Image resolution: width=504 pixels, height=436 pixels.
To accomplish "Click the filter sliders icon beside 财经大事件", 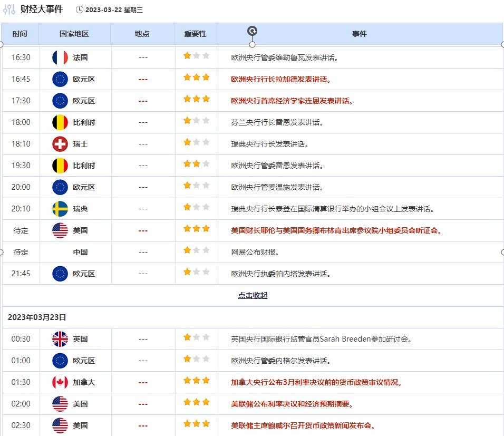I will [9, 9].
